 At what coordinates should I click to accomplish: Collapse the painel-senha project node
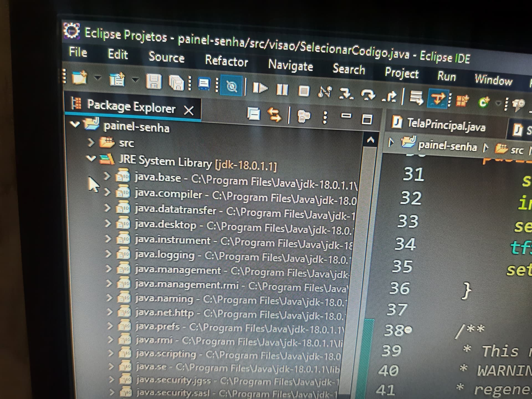[75, 124]
